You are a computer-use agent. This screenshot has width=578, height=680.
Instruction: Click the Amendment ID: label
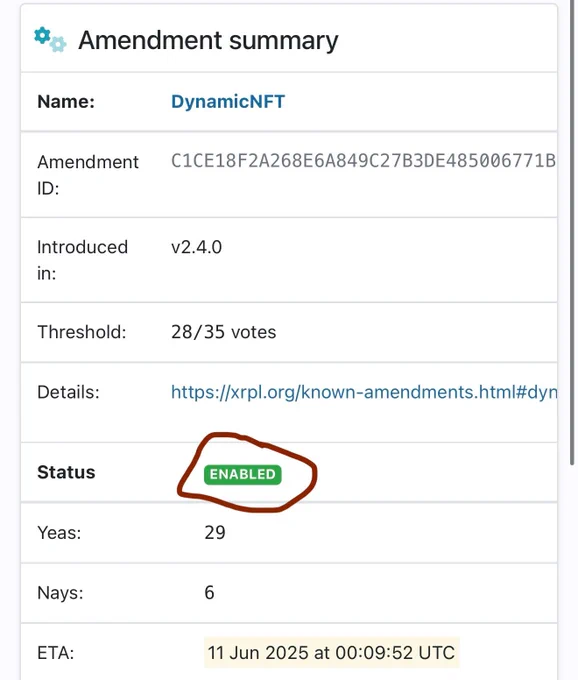[88, 175]
